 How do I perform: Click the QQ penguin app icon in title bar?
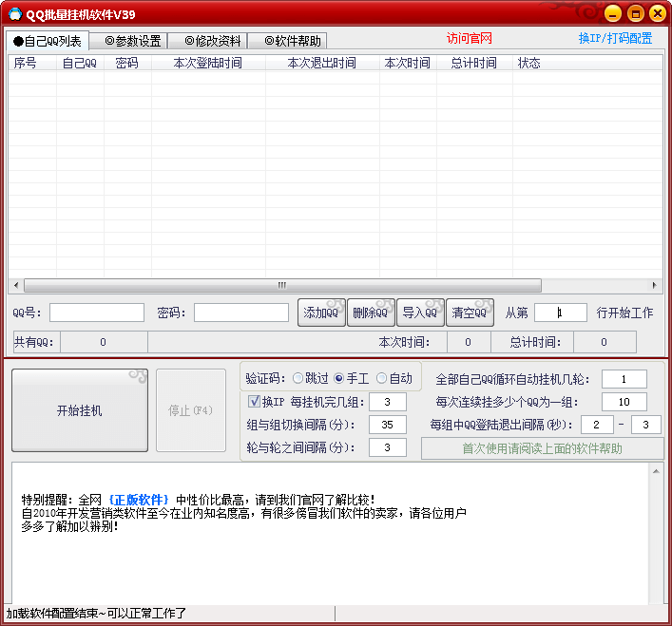[x=15, y=14]
